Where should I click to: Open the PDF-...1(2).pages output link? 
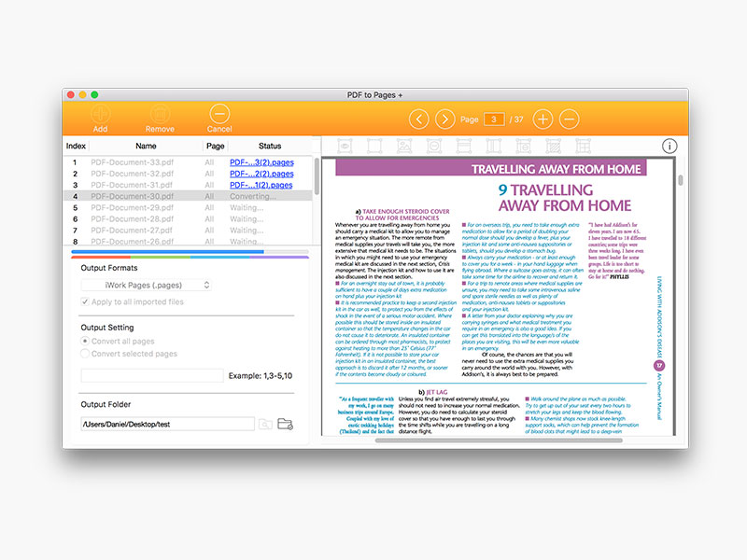pos(261,185)
